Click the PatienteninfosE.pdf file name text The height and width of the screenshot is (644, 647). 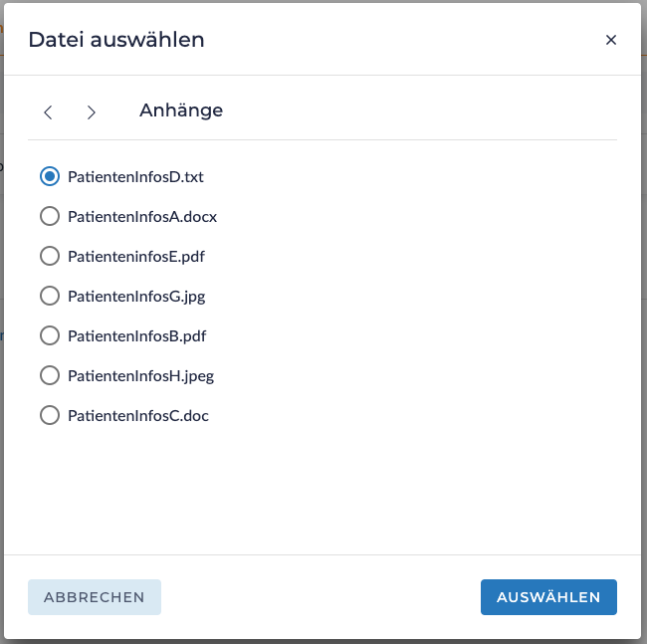coord(136,256)
